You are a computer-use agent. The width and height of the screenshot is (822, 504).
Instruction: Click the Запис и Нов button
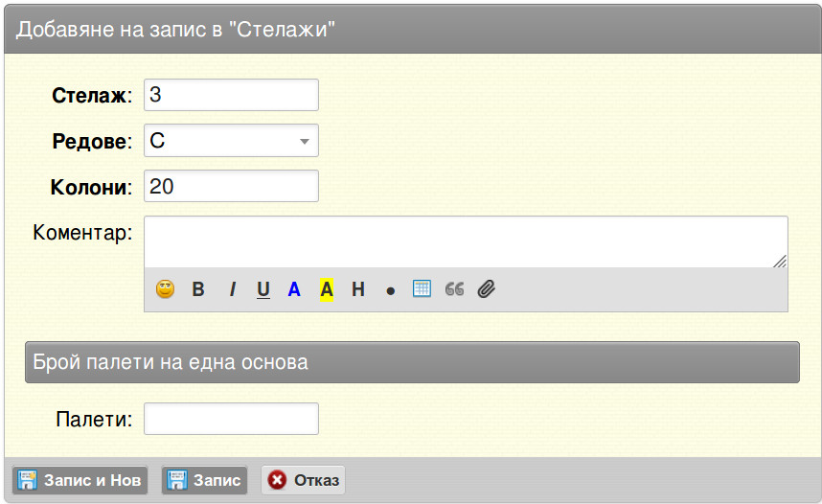pyautogui.click(x=80, y=480)
